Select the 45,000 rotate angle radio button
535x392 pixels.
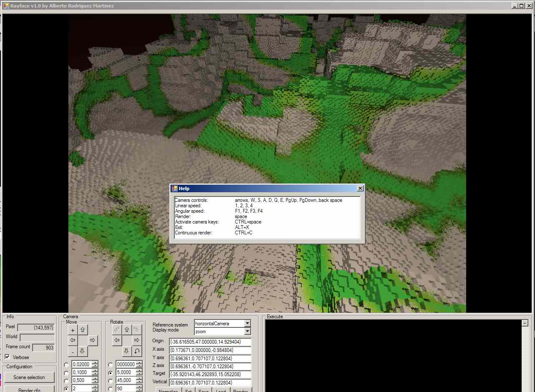pyautogui.click(x=110, y=381)
